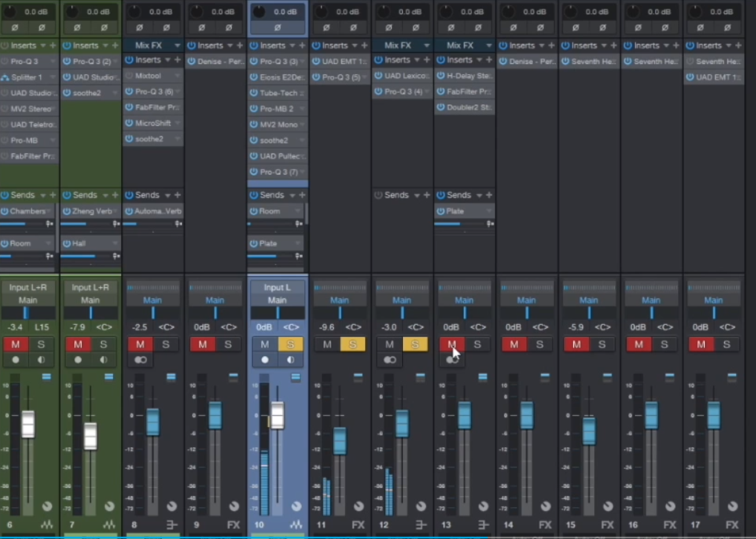Add an insert on channel 6 with plus icon
The image size is (756, 539).
[x=53, y=45]
